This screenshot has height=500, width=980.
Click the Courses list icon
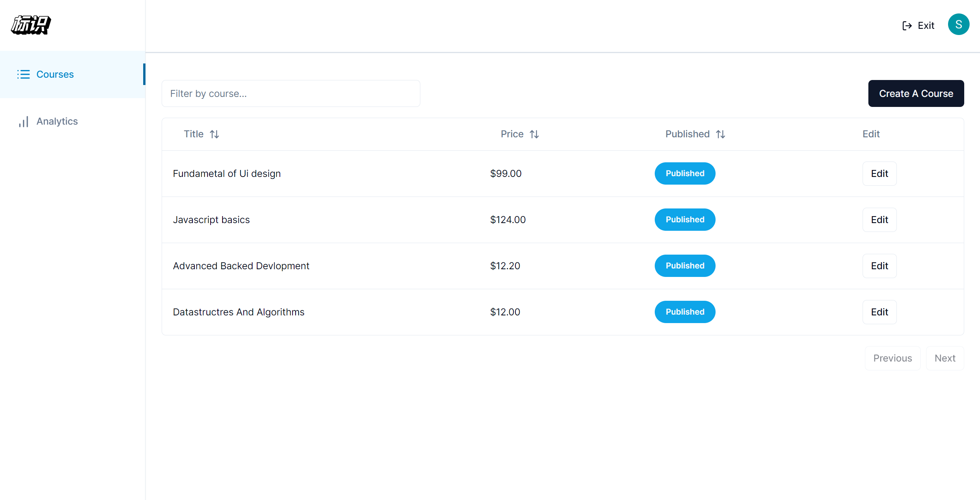click(x=23, y=74)
